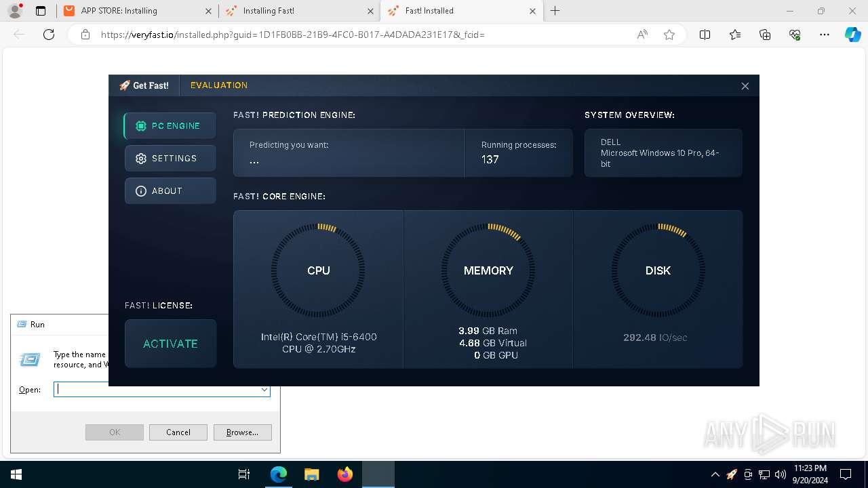Click the 3.99 GB Ram value

pyautogui.click(x=488, y=331)
